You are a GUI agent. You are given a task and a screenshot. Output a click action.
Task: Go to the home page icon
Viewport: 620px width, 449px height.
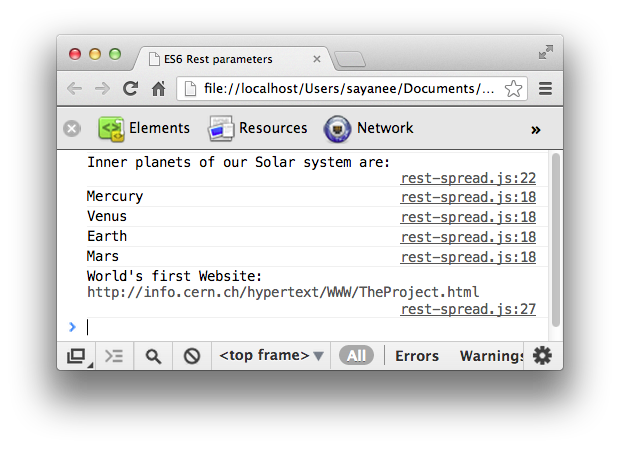pos(158,89)
